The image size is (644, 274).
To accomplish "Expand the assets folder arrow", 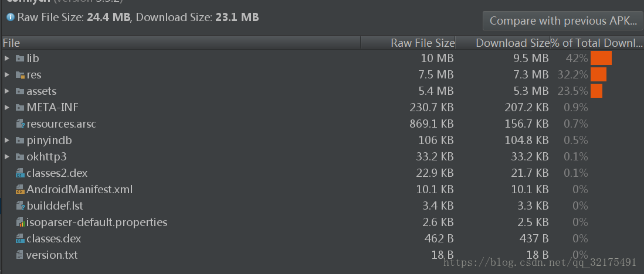I will click(x=6, y=91).
